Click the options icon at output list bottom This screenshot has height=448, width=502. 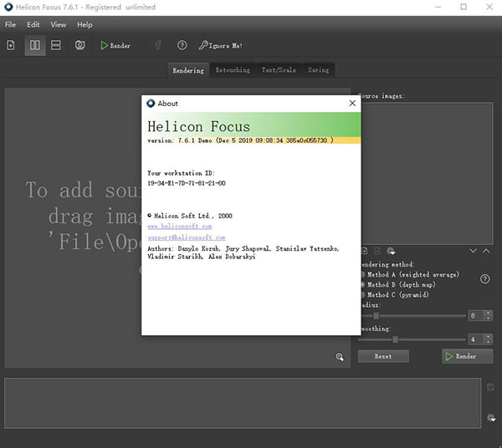(491, 418)
